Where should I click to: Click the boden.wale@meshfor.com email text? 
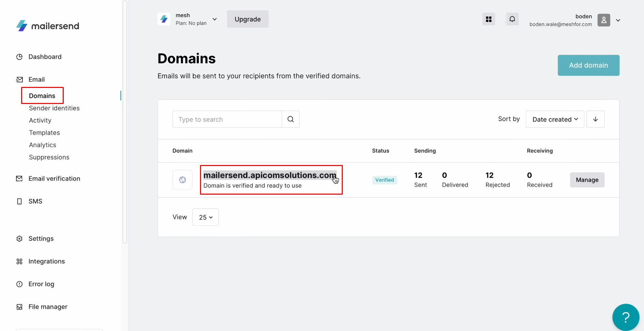[x=561, y=24]
